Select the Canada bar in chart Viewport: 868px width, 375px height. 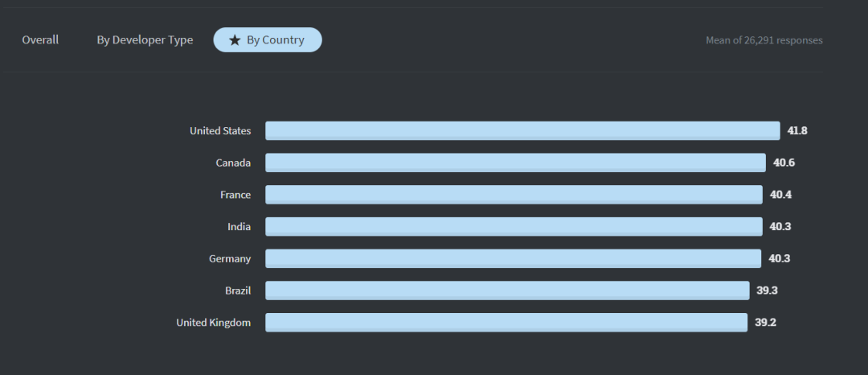[515, 163]
